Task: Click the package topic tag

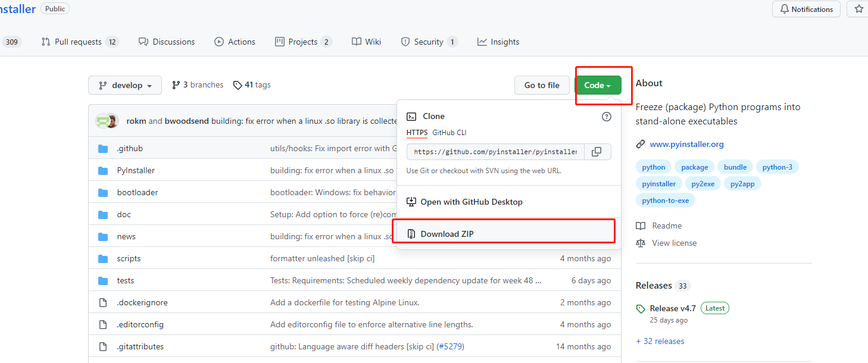Action: (x=695, y=167)
